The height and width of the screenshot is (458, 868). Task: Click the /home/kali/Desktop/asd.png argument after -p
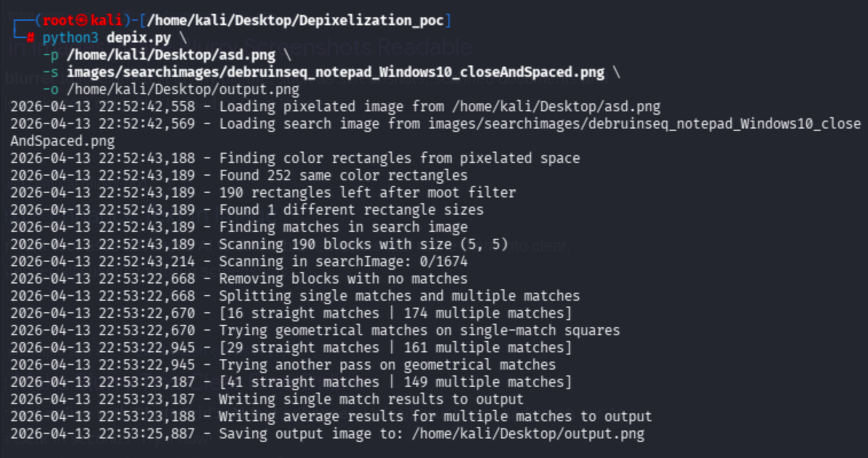coord(171,55)
